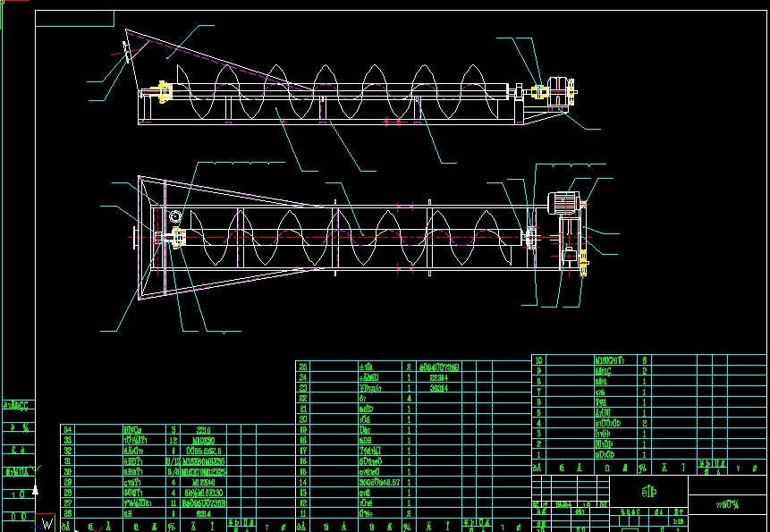Click the 22314 cell in the parts list
The height and width of the screenshot is (532, 770).
438,377
